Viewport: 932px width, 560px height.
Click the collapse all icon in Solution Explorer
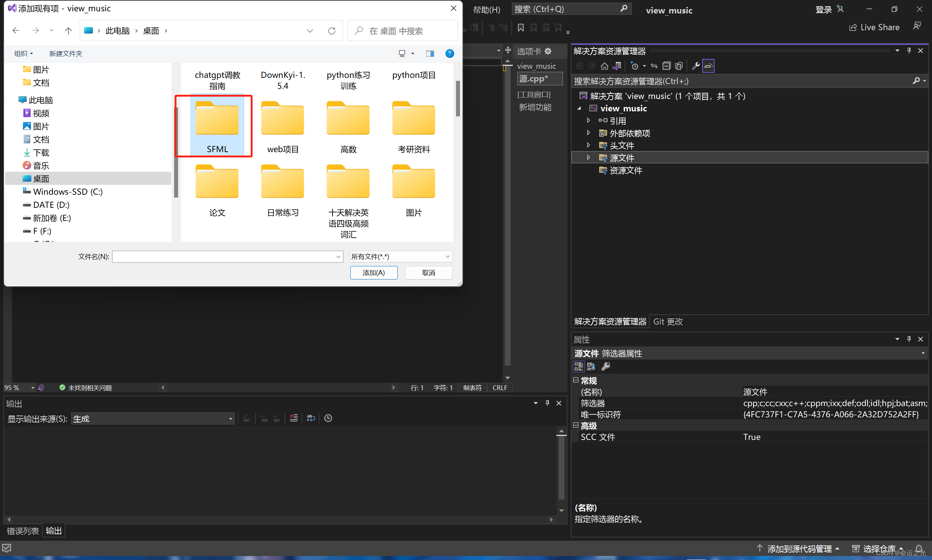[x=666, y=66]
